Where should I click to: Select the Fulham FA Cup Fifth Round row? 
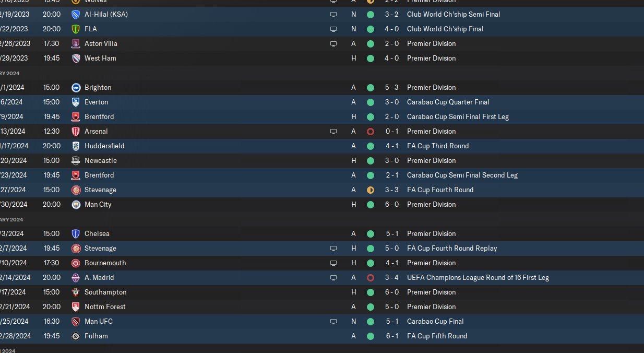322,336
